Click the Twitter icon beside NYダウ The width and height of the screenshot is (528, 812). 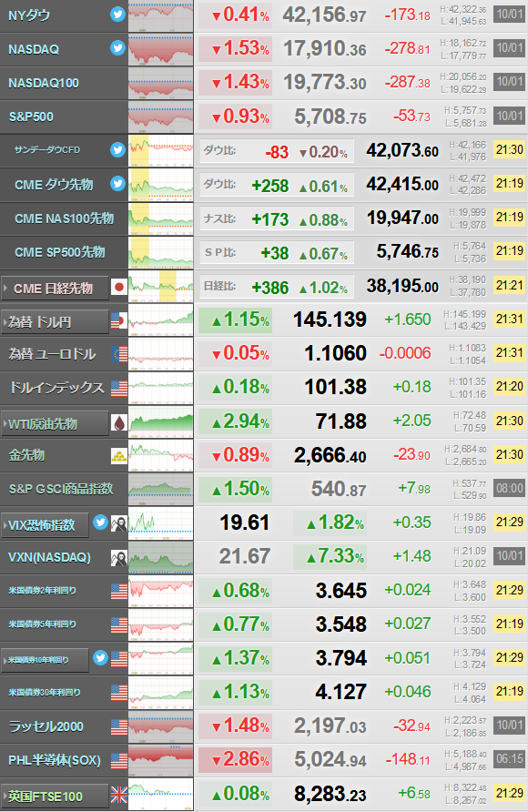(x=118, y=15)
